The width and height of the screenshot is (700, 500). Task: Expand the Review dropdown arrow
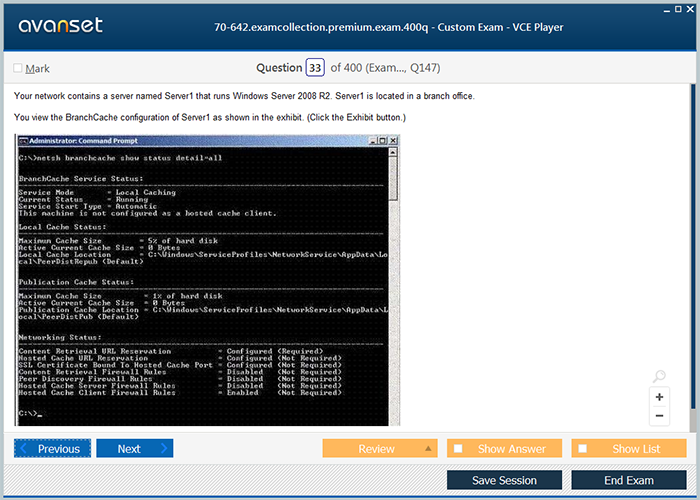click(428, 449)
